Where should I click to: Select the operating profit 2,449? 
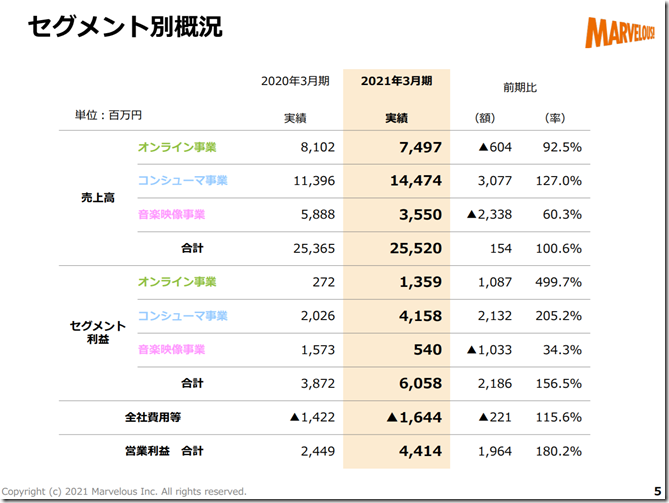[x=318, y=451]
